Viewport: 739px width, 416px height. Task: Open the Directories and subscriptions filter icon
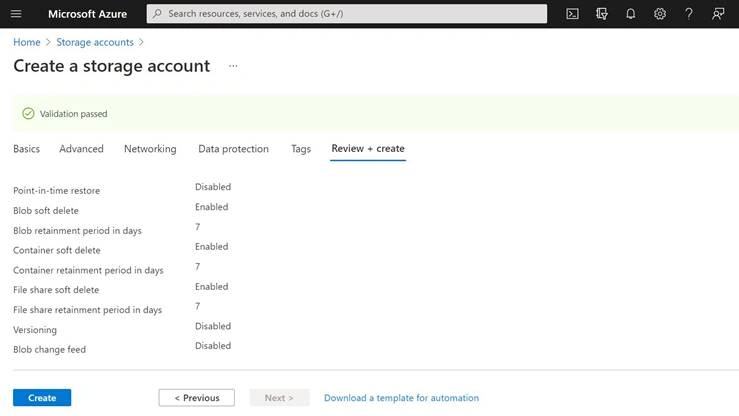(x=601, y=14)
